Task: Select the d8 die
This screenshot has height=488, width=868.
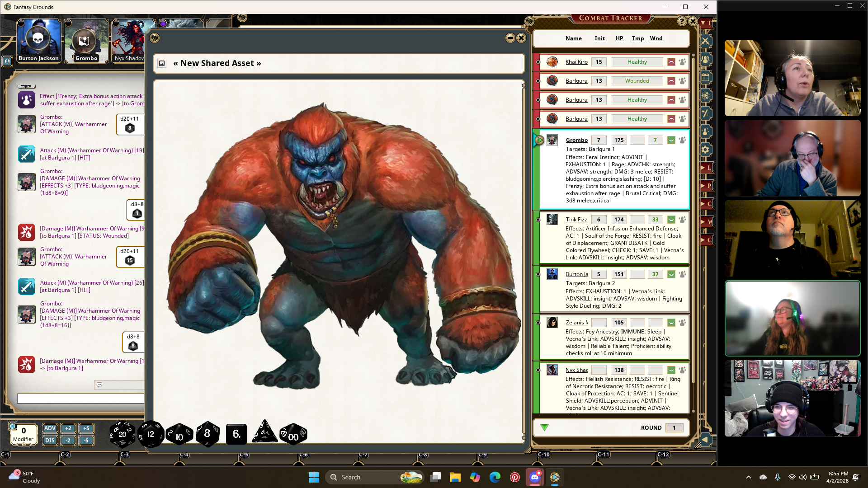Action: (x=207, y=434)
